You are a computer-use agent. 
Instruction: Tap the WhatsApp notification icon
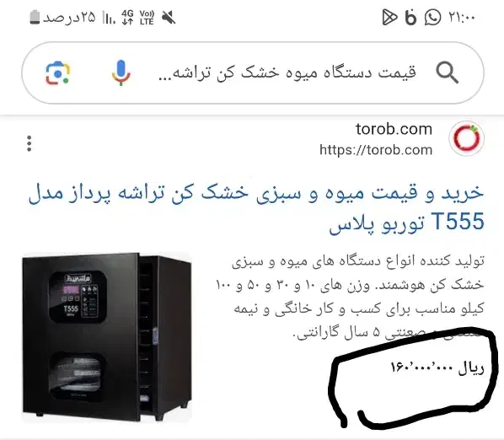click(x=432, y=18)
